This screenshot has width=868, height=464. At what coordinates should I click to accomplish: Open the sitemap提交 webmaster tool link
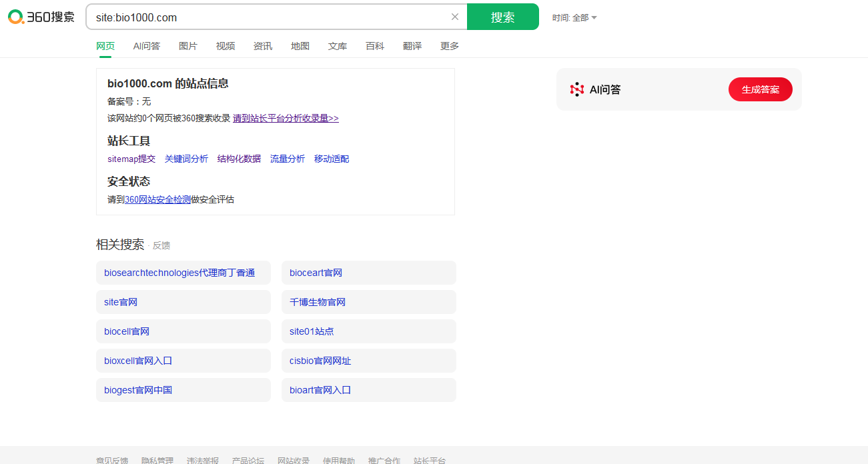pyautogui.click(x=131, y=159)
